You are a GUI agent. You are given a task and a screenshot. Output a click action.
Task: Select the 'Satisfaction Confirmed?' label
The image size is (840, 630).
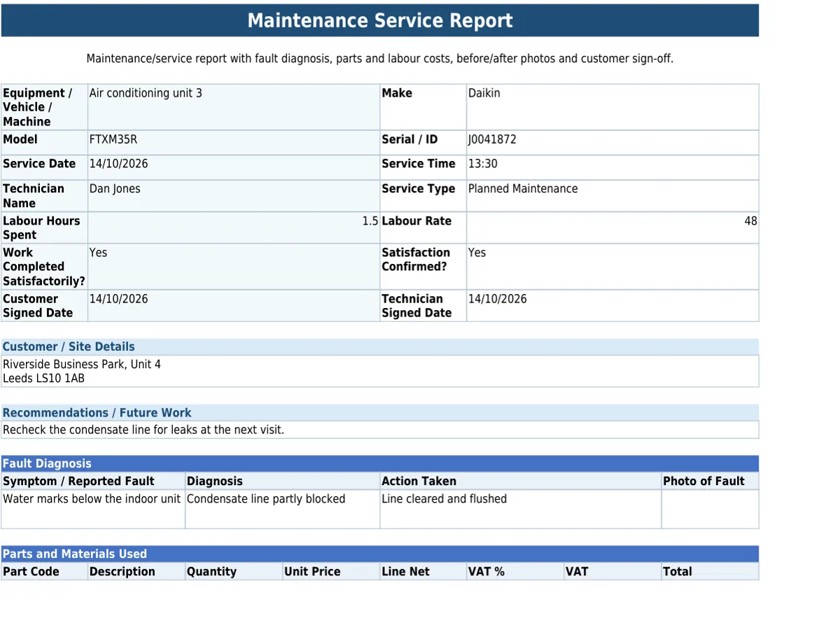[x=416, y=260]
